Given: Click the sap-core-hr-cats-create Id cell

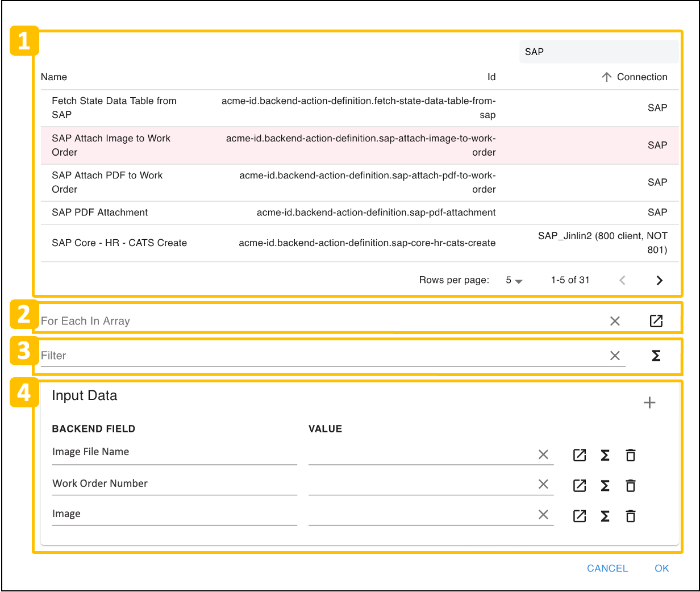Looking at the screenshot, I should pyautogui.click(x=367, y=243).
